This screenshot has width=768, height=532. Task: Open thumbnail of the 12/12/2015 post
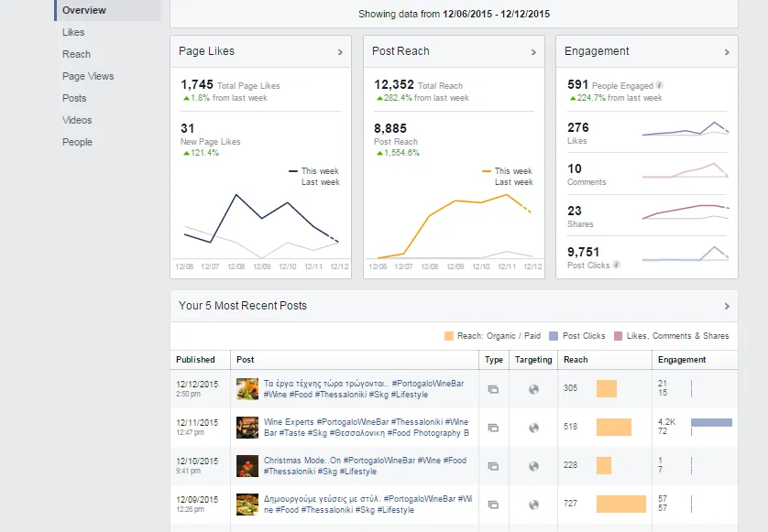click(x=247, y=389)
